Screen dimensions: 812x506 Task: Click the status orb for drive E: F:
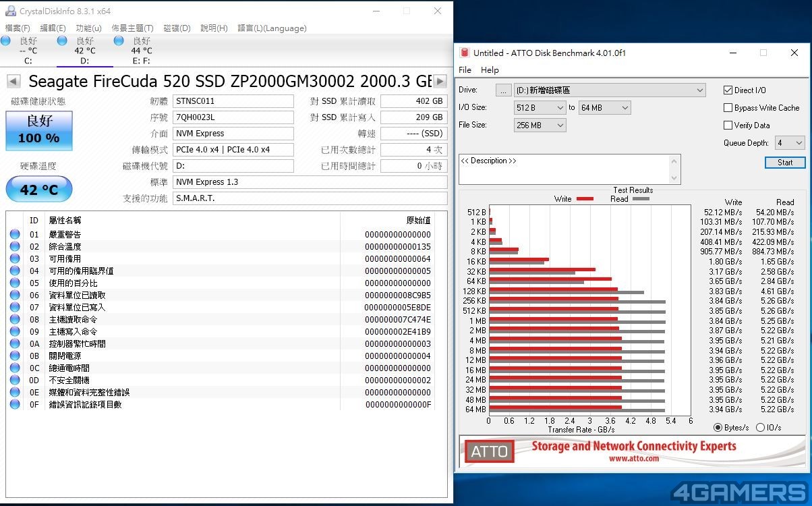coord(119,41)
